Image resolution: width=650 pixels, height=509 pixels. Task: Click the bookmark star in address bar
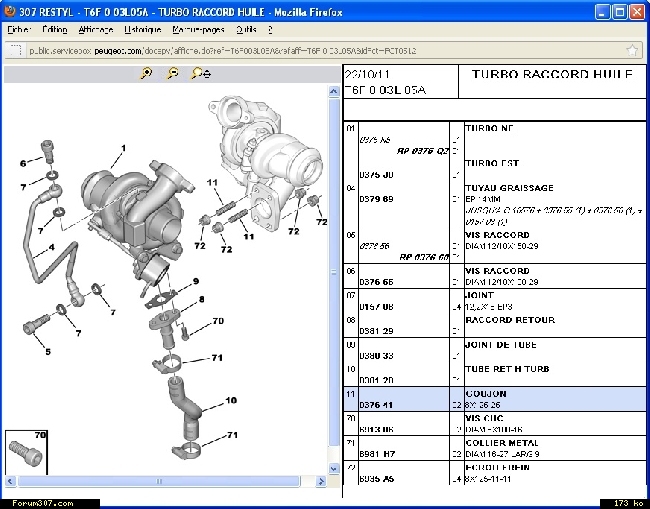tap(632, 51)
